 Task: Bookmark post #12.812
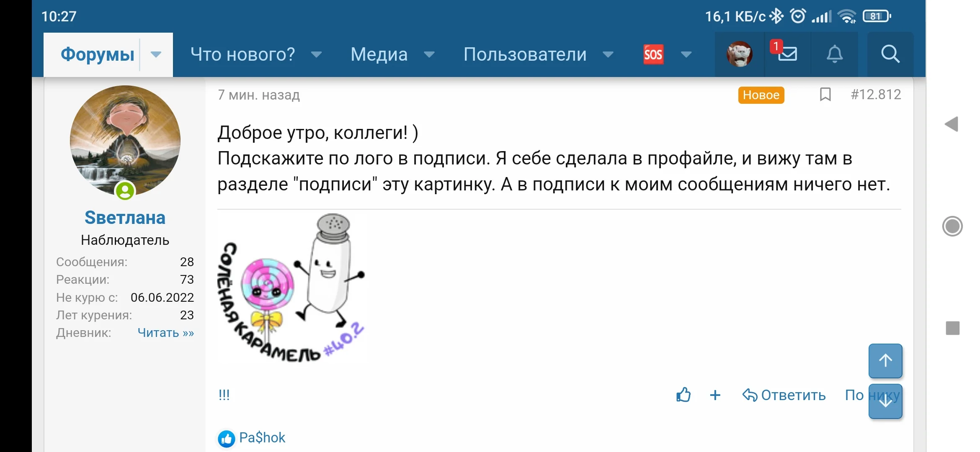825,95
